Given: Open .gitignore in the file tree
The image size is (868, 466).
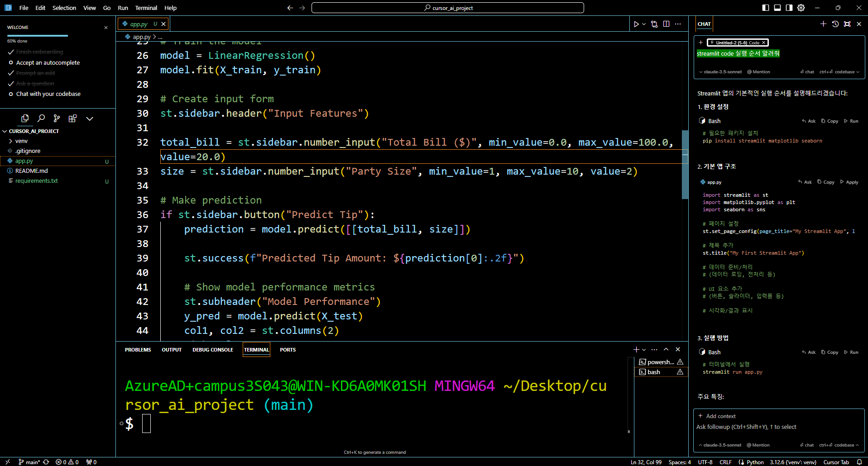Looking at the screenshot, I should 28,151.
